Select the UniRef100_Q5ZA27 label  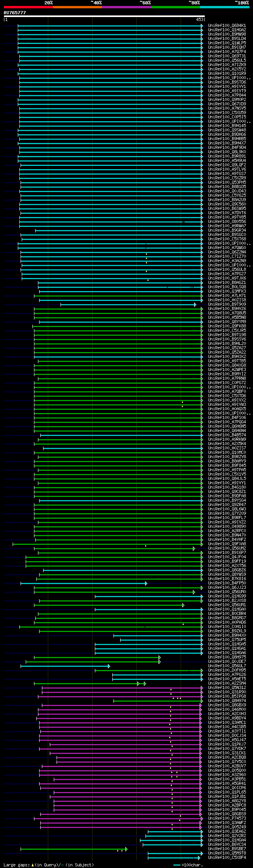tap(227, 348)
